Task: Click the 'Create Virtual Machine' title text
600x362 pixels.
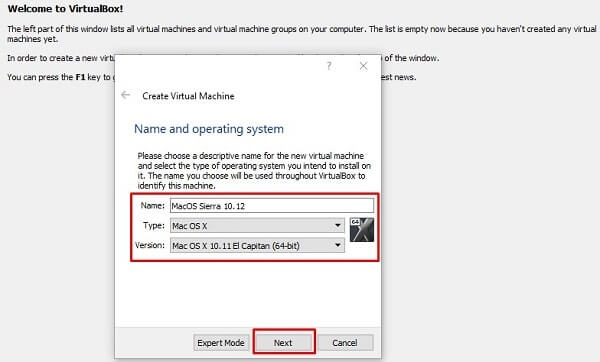Action: pyautogui.click(x=188, y=96)
